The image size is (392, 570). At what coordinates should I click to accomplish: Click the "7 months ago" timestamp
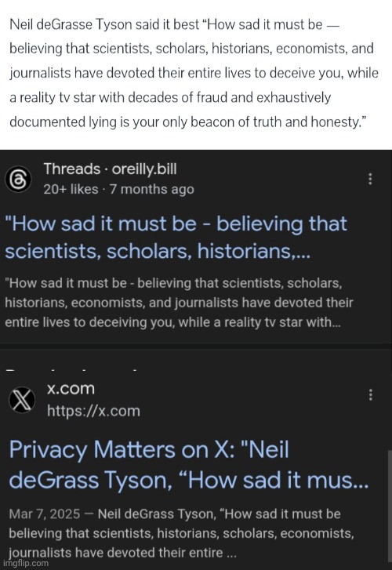[151, 190]
